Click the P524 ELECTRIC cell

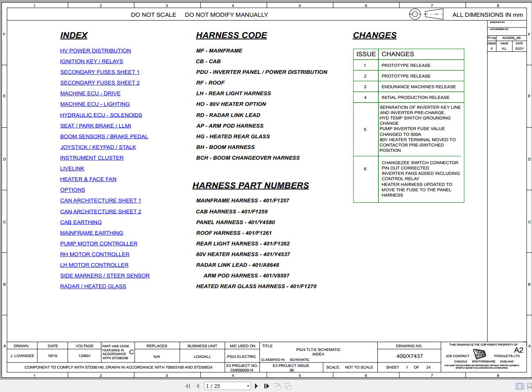(x=241, y=357)
